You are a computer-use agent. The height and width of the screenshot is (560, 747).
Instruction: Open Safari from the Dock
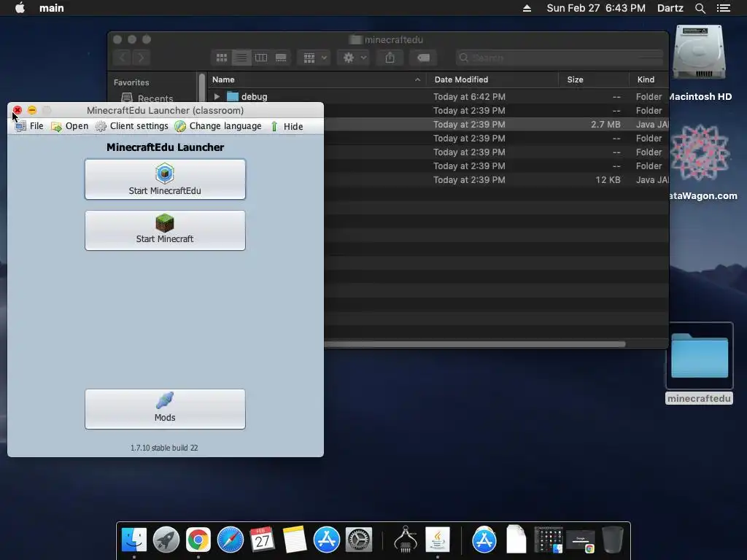[x=230, y=540]
